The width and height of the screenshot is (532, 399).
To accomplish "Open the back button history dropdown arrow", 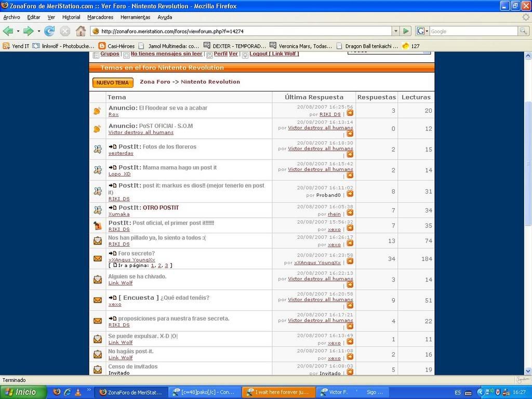I will tap(18, 31).
